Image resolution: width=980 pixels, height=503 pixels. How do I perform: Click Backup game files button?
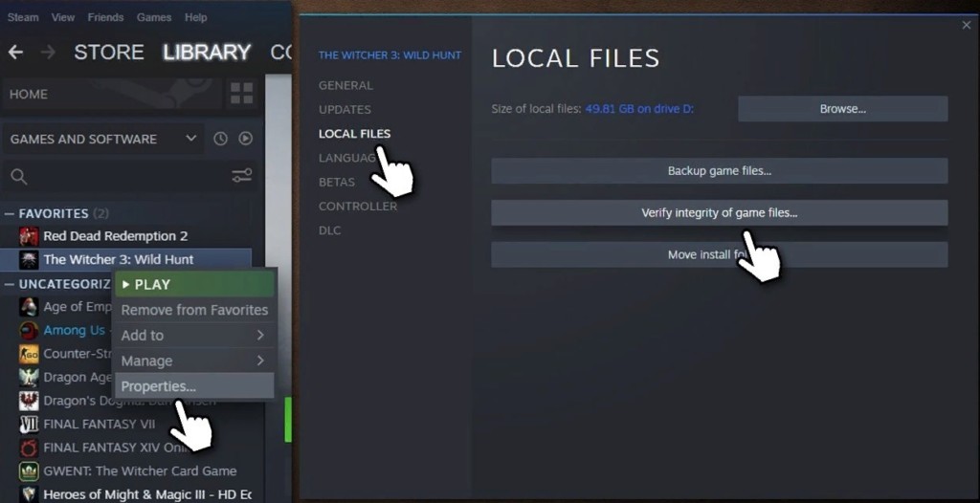tap(720, 170)
